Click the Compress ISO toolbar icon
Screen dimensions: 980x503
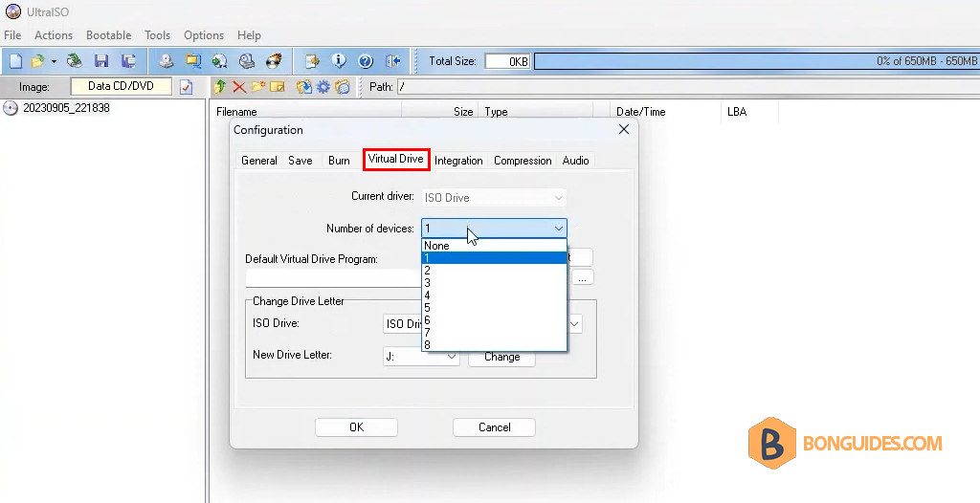coord(193,61)
